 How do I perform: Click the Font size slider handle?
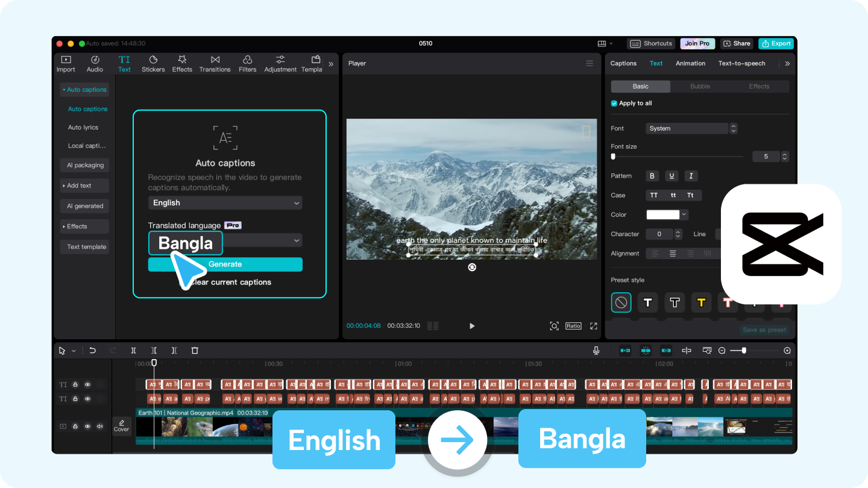614,156
